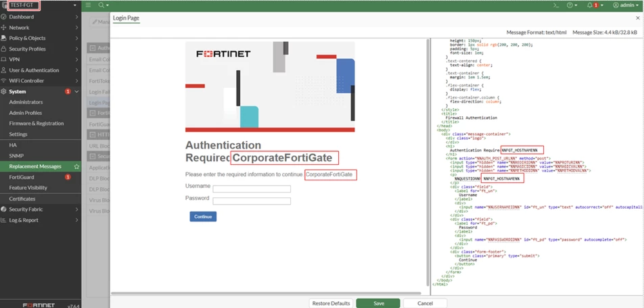Click the Fortinet banner image in preview
The image size is (644, 308).
[270, 86]
